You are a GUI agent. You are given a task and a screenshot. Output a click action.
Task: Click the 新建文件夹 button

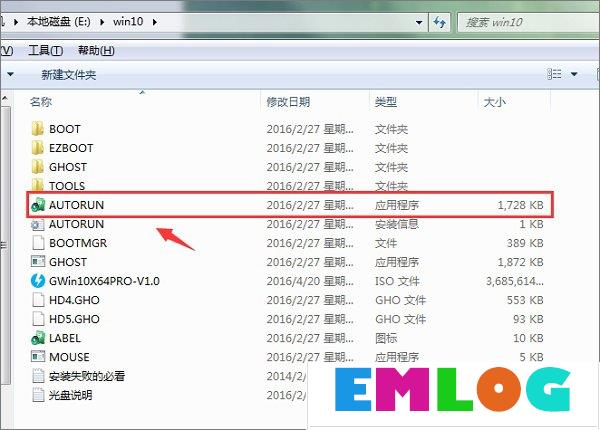(x=68, y=75)
